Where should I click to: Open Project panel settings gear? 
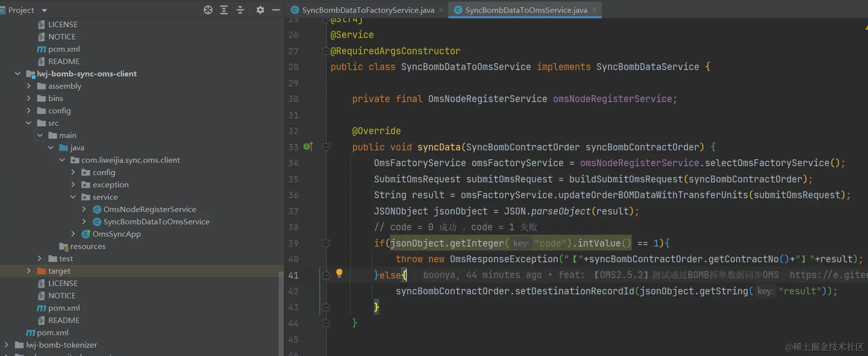tap(260, 10)
